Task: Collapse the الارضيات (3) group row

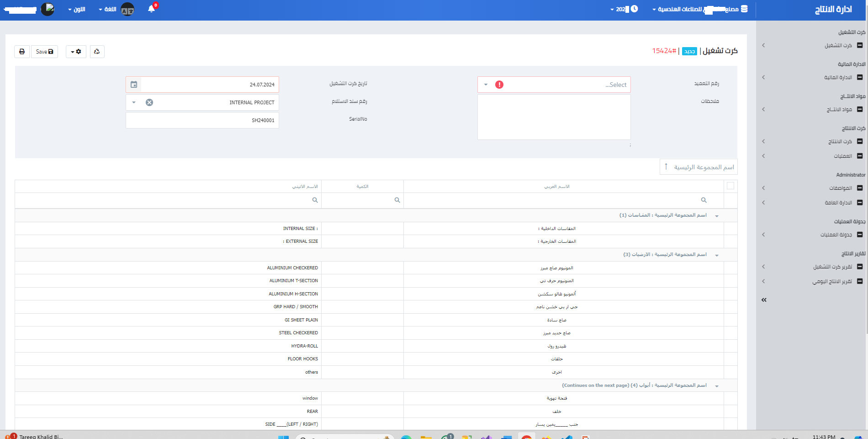Action: pos(717,255)
